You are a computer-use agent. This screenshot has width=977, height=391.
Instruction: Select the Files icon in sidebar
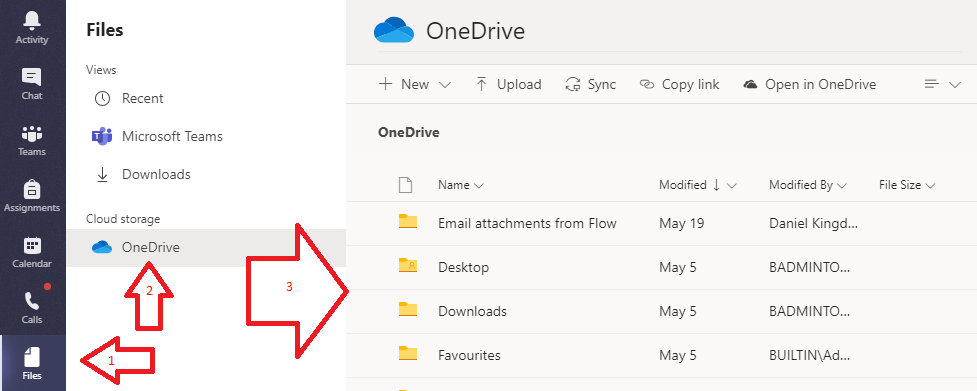click(32, 357)
